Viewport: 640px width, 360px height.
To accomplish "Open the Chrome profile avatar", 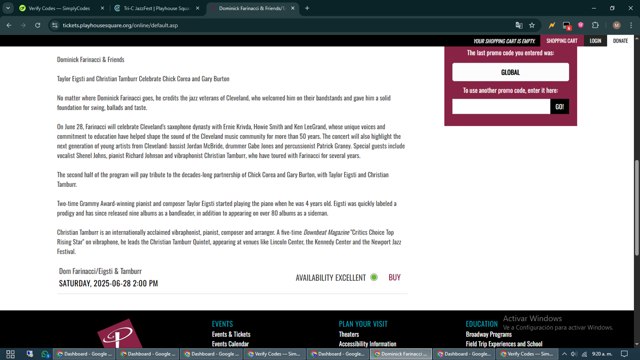I will tap(616, 25).
